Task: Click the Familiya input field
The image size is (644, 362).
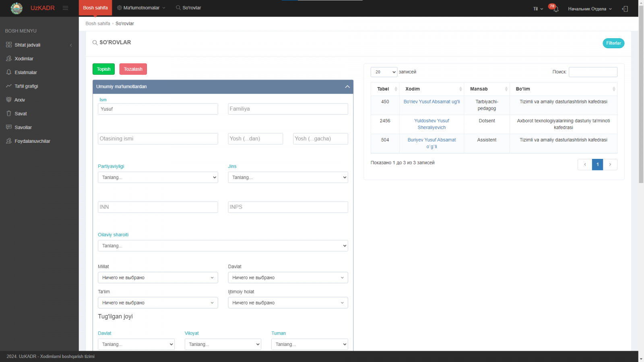Action: (x=288, y=109)
